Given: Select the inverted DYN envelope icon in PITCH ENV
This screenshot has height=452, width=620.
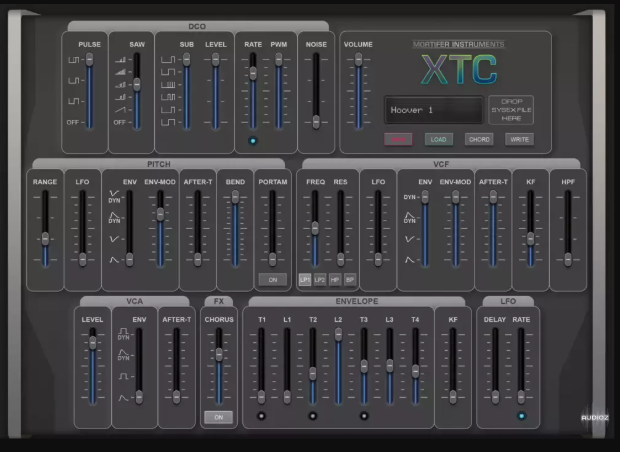Looking at the screenshot, I should [114, 193].
